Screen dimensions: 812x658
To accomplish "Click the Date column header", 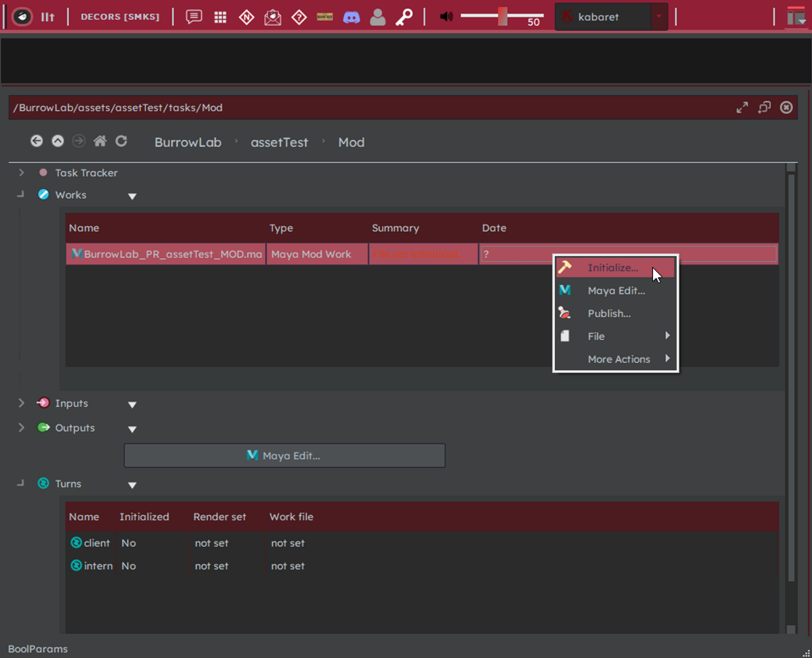I will click(494, 228).
